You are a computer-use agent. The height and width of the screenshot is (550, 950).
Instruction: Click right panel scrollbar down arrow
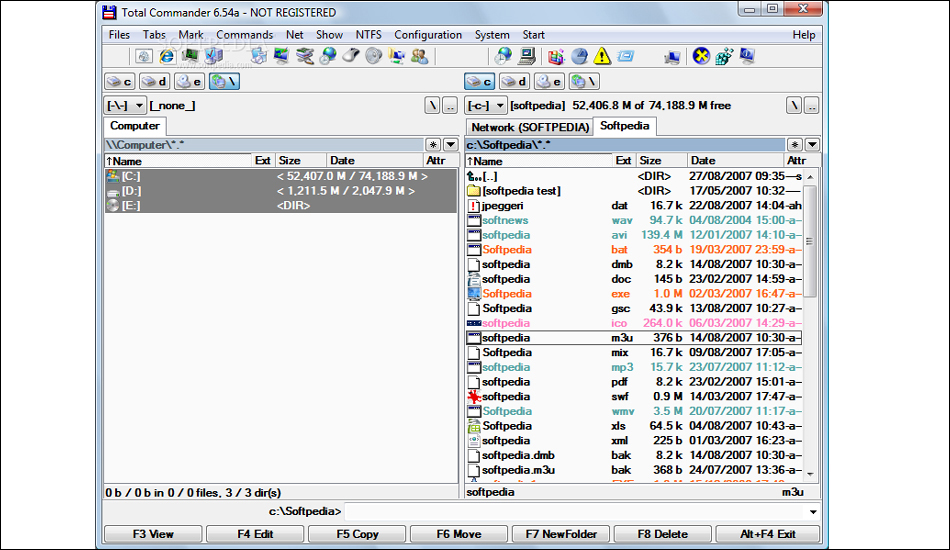pos(810,474)
